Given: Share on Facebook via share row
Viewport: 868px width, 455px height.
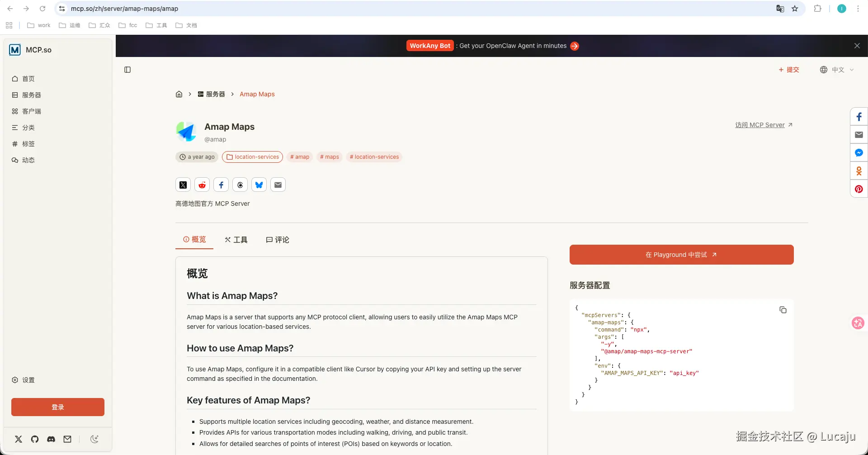Looking at the screenshot, I should [221, 185].
